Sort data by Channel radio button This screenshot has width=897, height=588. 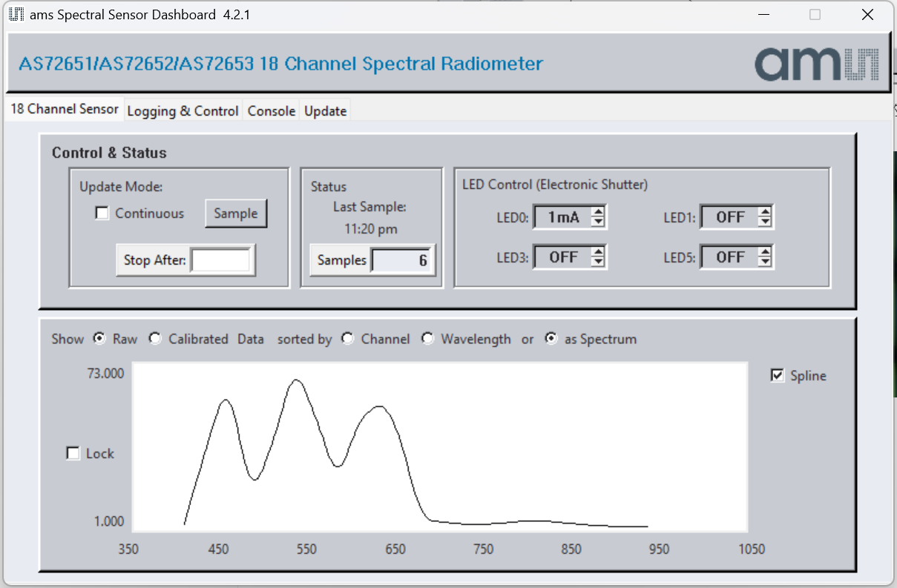[348, 339]
